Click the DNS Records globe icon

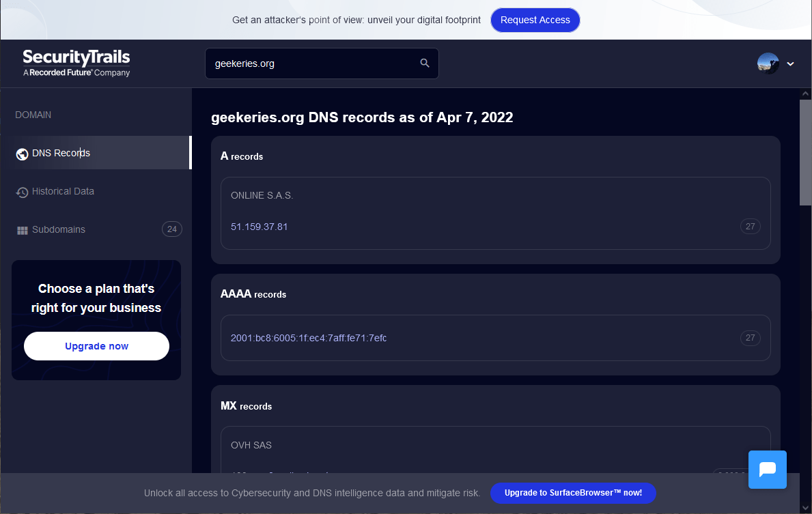click(x=22, y=154)
